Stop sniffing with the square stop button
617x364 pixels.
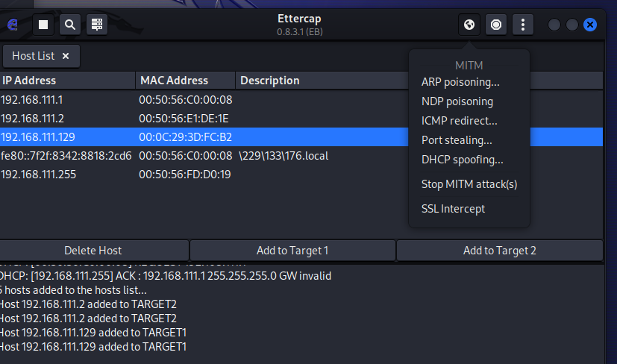[43, 25]
